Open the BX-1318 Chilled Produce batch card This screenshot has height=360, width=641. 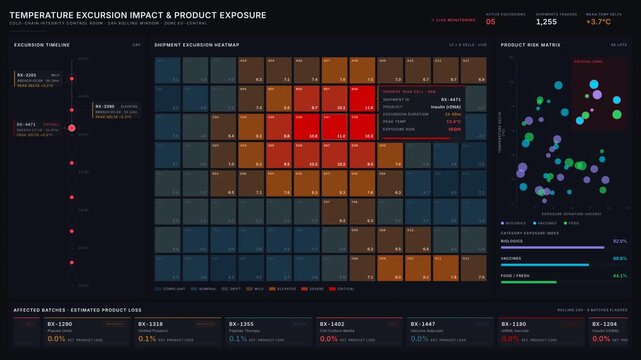pos(177,332)
